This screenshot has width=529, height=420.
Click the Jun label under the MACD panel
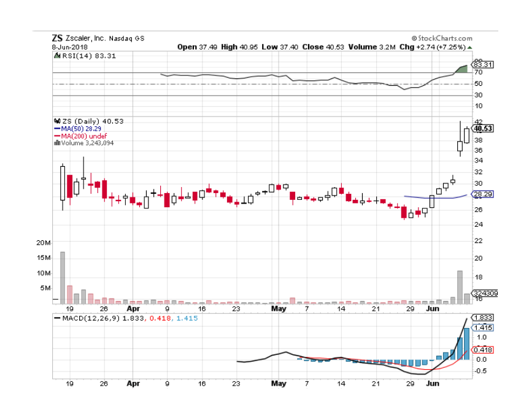pos(433,384)
